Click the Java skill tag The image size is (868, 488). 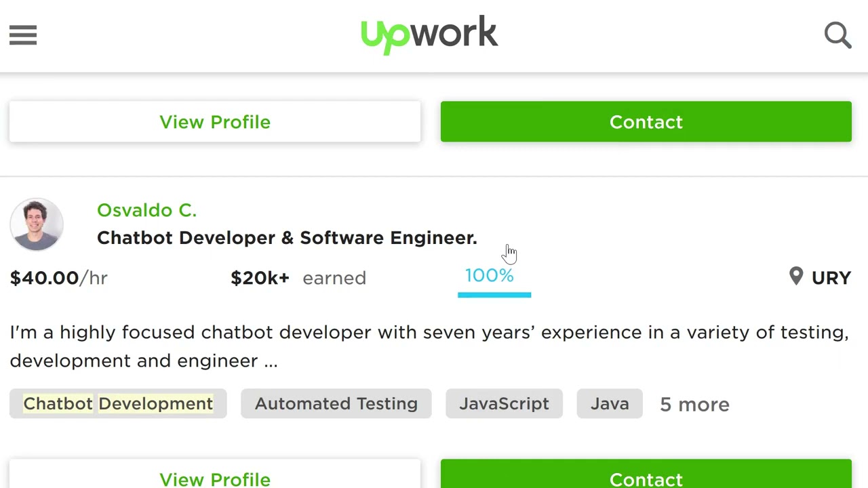tap(610, 404)
